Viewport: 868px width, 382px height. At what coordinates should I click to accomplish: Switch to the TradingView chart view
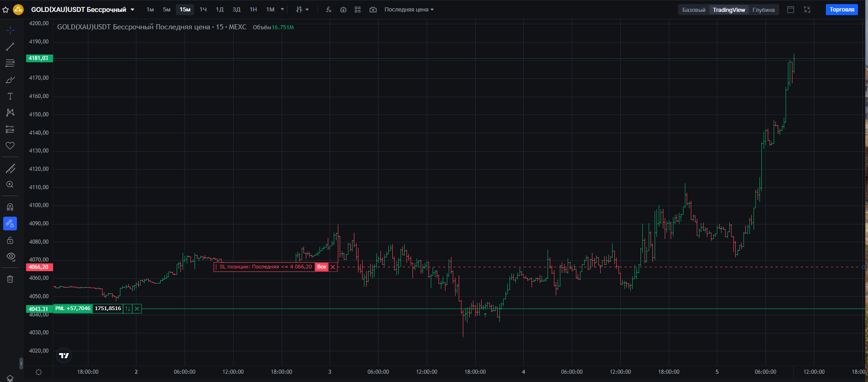(729, 10)
